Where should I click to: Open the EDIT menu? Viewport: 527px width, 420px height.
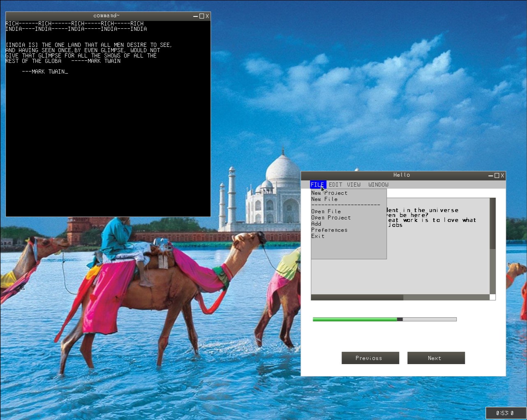pyautogui.click(x=335, y=185)
